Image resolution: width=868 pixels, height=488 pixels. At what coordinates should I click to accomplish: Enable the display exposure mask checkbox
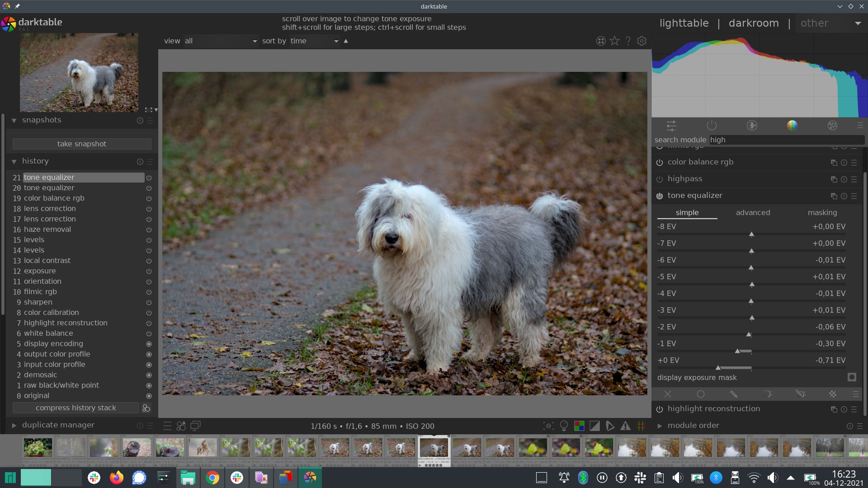pyautogui.click(x=852, y=377)
